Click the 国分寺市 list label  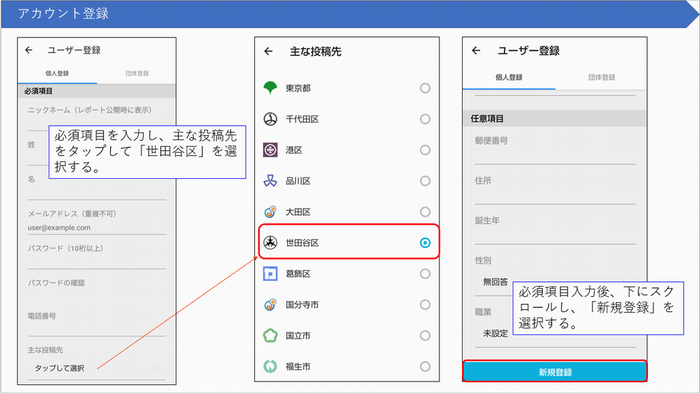(302, 304)
